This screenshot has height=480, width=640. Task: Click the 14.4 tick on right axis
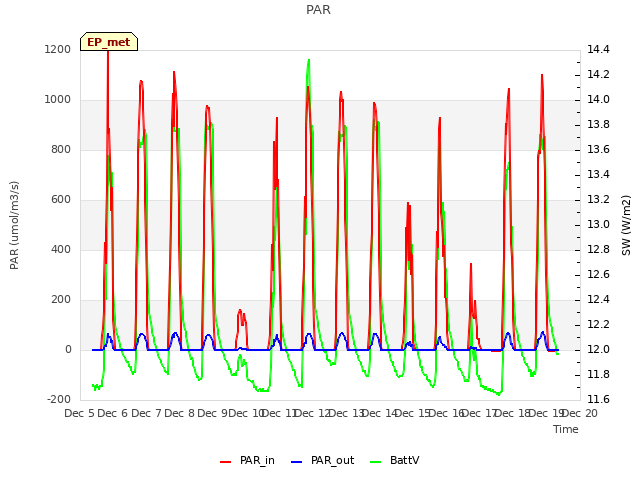click(x=598, y=49)
